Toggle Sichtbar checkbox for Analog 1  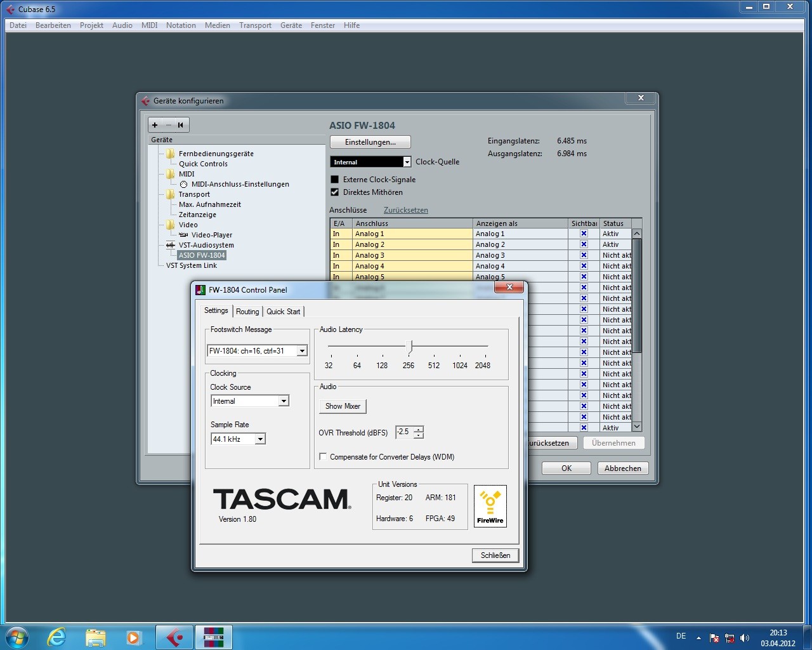[x=584, y=234]
